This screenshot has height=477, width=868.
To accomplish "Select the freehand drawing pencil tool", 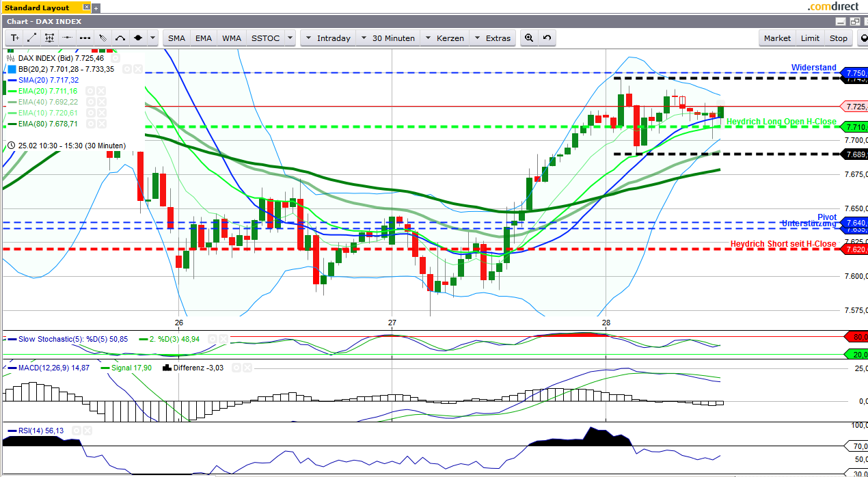I will 103,38.
